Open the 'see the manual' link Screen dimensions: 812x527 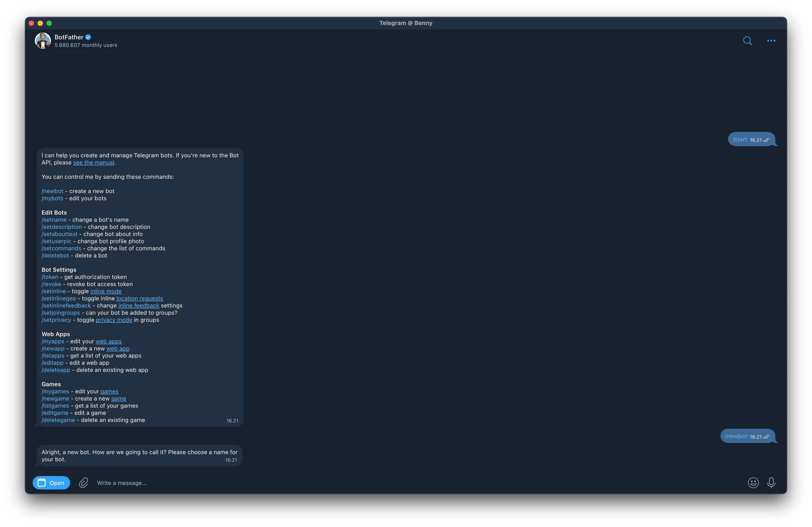[x=93, y=162]
